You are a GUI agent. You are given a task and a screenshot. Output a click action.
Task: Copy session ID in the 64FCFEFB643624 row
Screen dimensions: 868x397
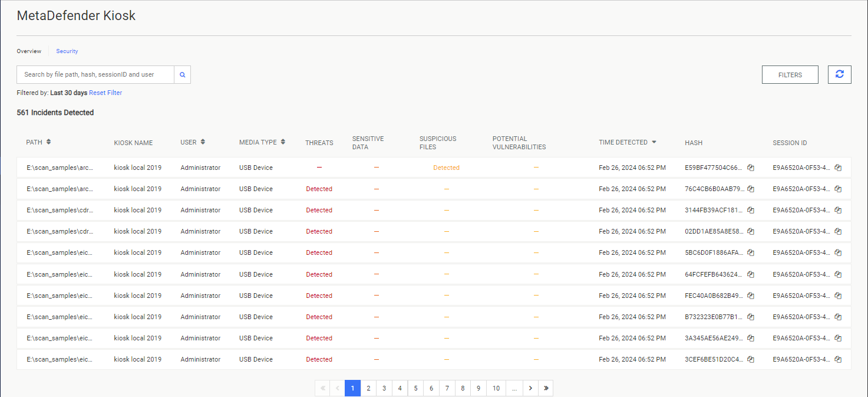click(838, 274)
